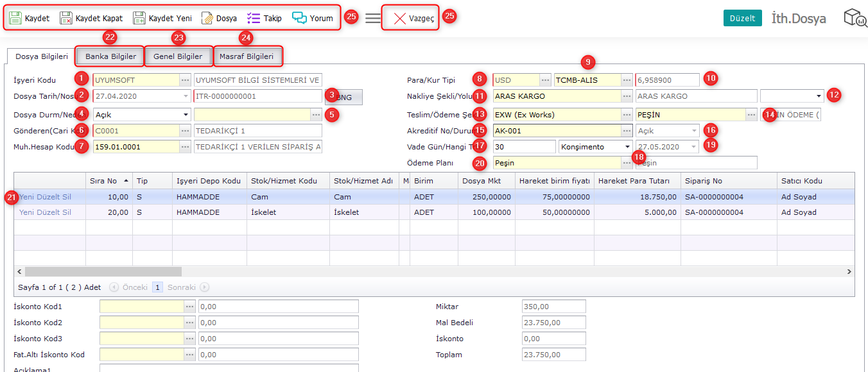Open lookup button next to USD field
Screen dimensions: 868x372
(545, 80)
